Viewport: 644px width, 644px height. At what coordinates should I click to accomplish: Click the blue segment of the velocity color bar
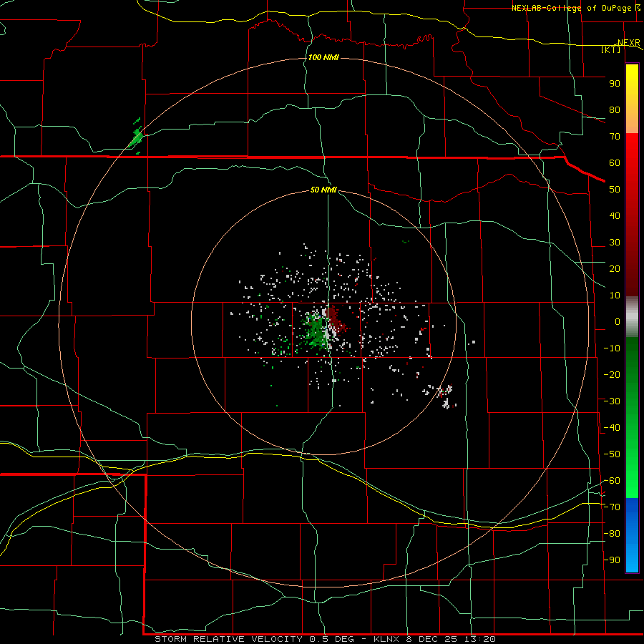pyautogui.click(x=632, y=535)
